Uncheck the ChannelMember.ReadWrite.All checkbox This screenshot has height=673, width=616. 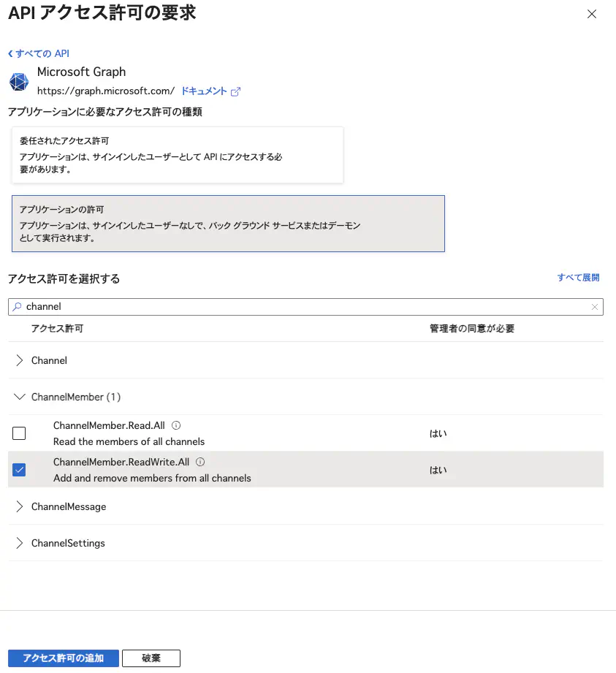[19, 470]
